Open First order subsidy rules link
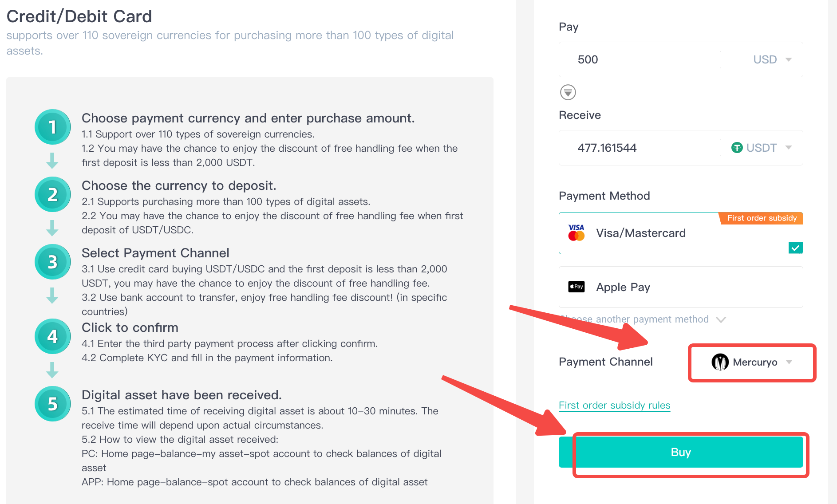The image size is (837, 504). 614,406
